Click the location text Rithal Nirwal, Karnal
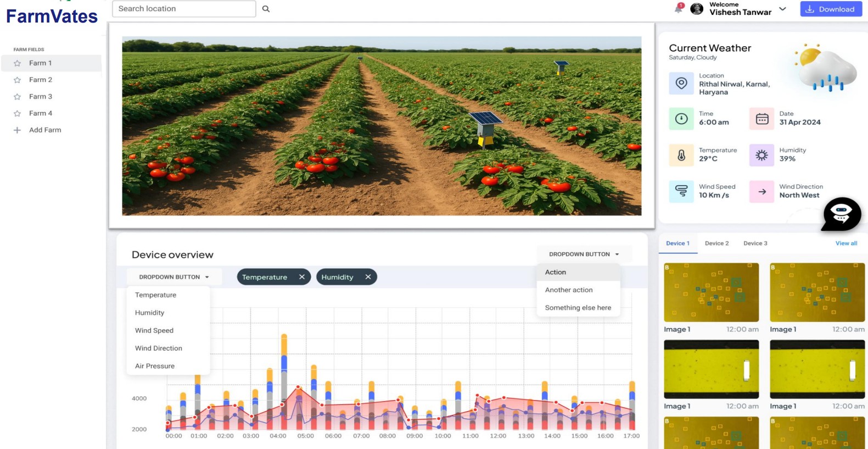This screenshot has height=449, width=868. pyautogui.click(x=735, y=88)
